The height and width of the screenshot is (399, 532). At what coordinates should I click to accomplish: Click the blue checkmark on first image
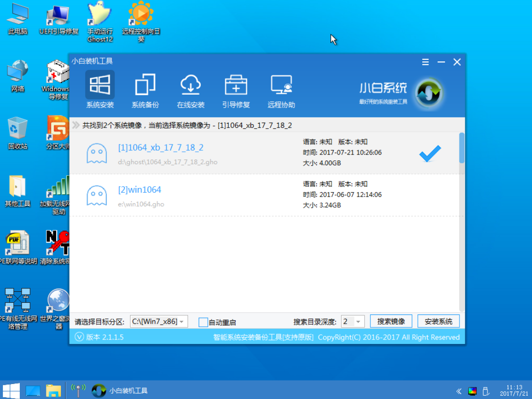430,154
